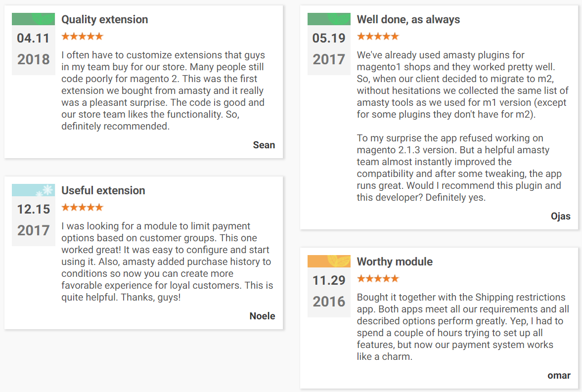This screenshot has width=582, height=392.
Task: Click reviewer name omar
Action: click(x=559, y=375)
